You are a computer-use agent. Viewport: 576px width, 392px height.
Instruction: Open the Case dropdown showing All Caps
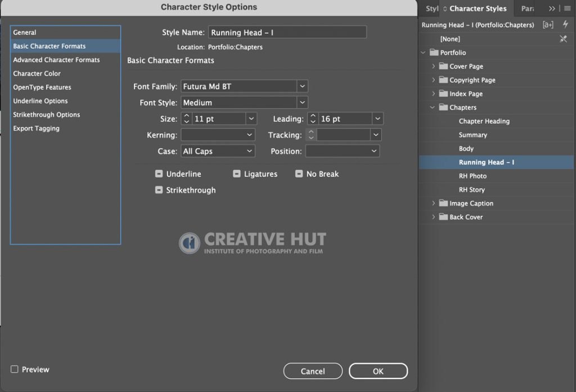pyautogui.click(x=218, y=151)
